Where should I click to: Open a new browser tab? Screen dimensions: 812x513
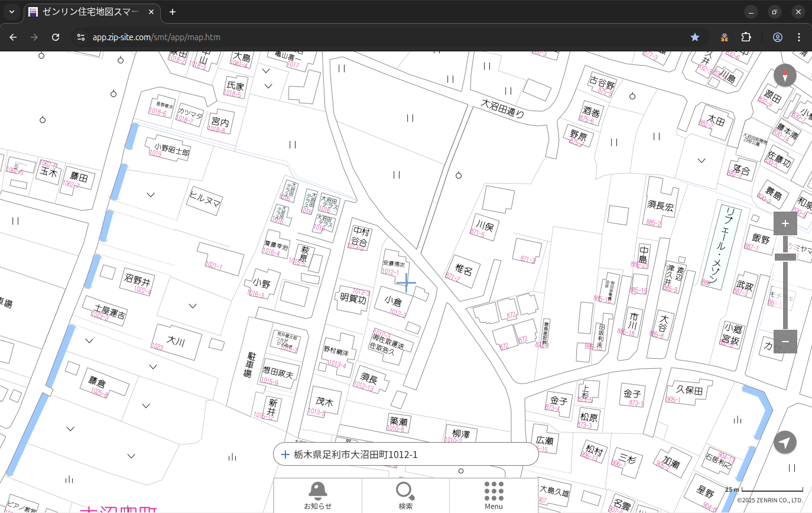173,12
